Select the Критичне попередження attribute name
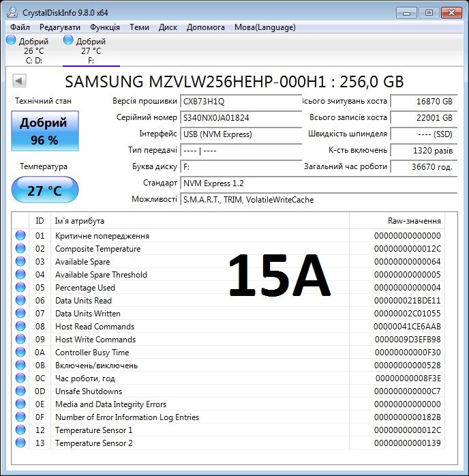Image resolution: width=469 pixels, height=476 pixels. pos(102,236)
